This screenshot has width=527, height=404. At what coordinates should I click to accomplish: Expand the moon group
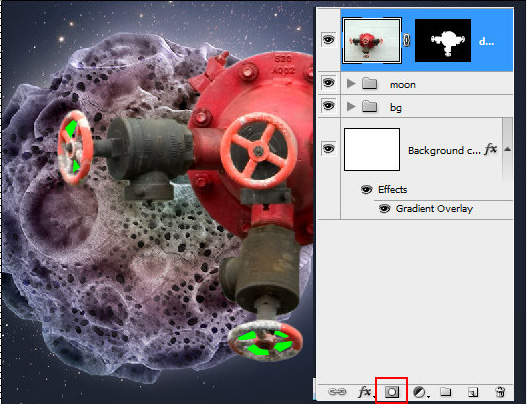click(x=351, y=83)
